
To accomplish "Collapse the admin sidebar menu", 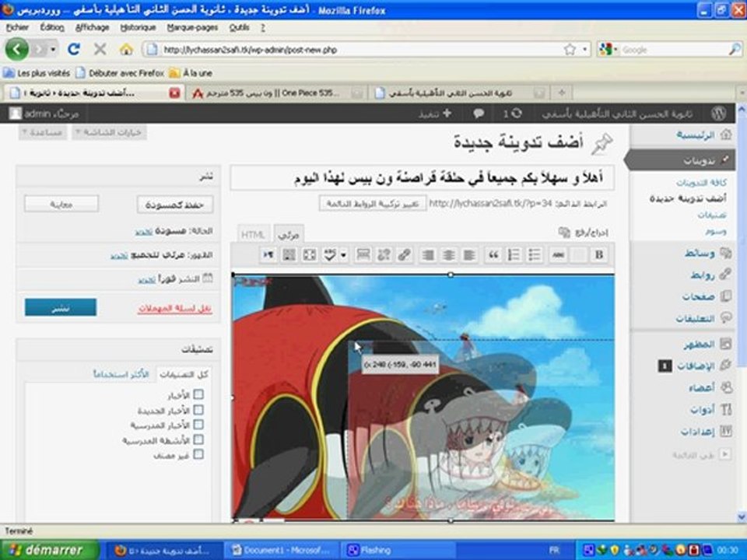I will 724,454.
